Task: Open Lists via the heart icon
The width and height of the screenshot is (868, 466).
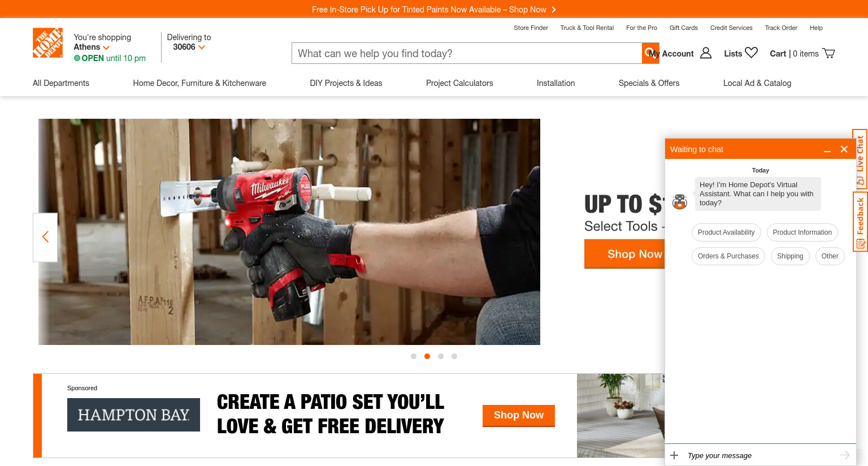Action: pyautogui.click(x=751, y=53)
